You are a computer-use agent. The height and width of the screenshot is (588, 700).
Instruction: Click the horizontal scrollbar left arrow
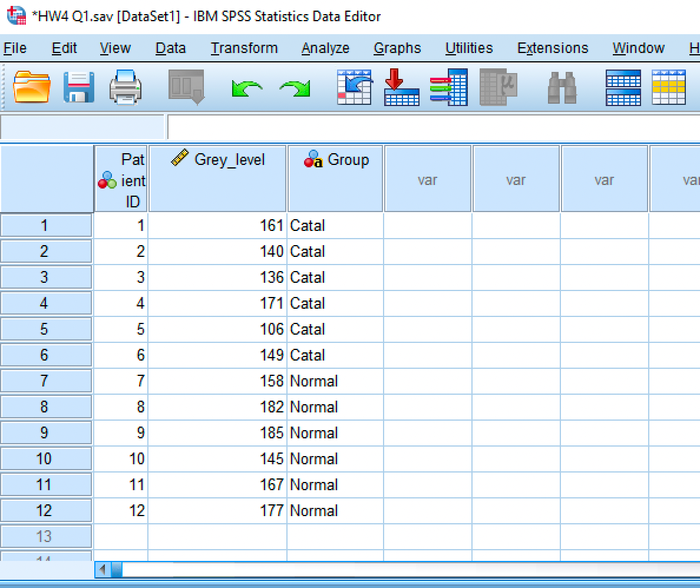tap(103, 569)
